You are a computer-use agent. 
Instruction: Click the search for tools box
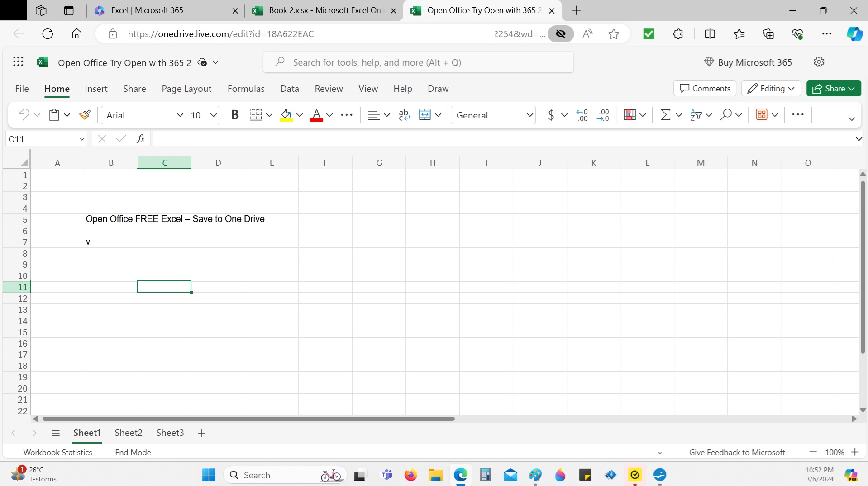point(418,62)
